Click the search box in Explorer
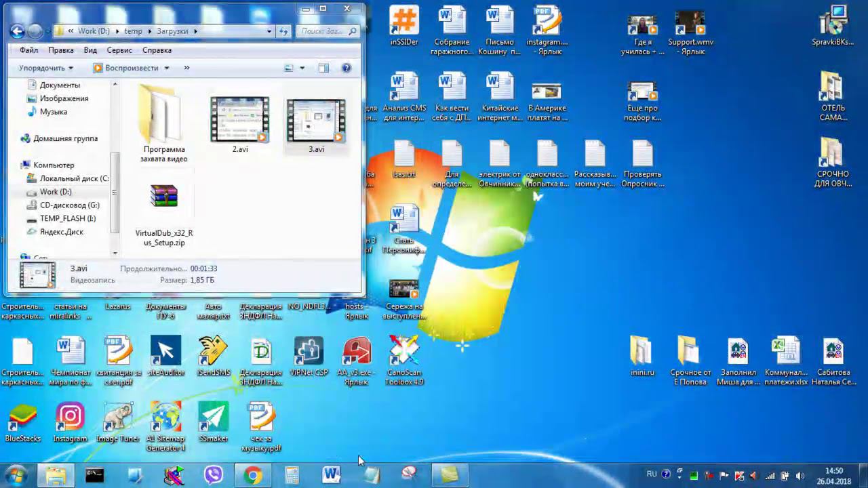 click(x=328, y=31)
